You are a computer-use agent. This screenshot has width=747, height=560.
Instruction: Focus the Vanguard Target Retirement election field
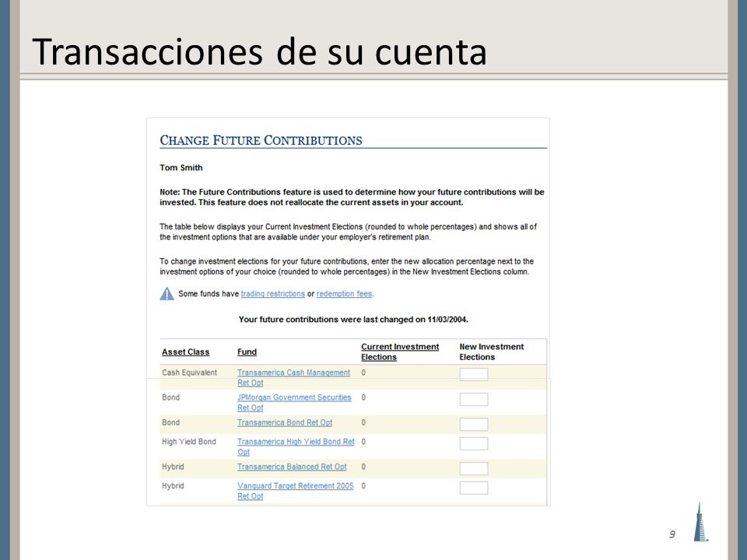tap(474, 488)
